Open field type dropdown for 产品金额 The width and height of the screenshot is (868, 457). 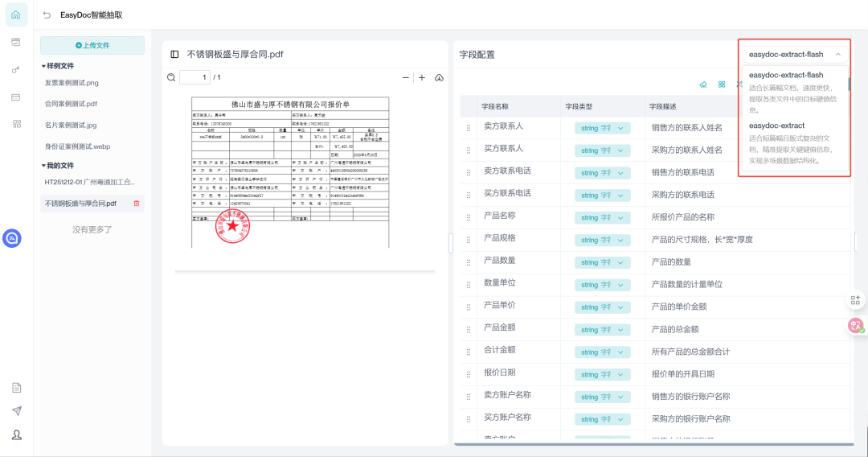(x=602, y=330)
